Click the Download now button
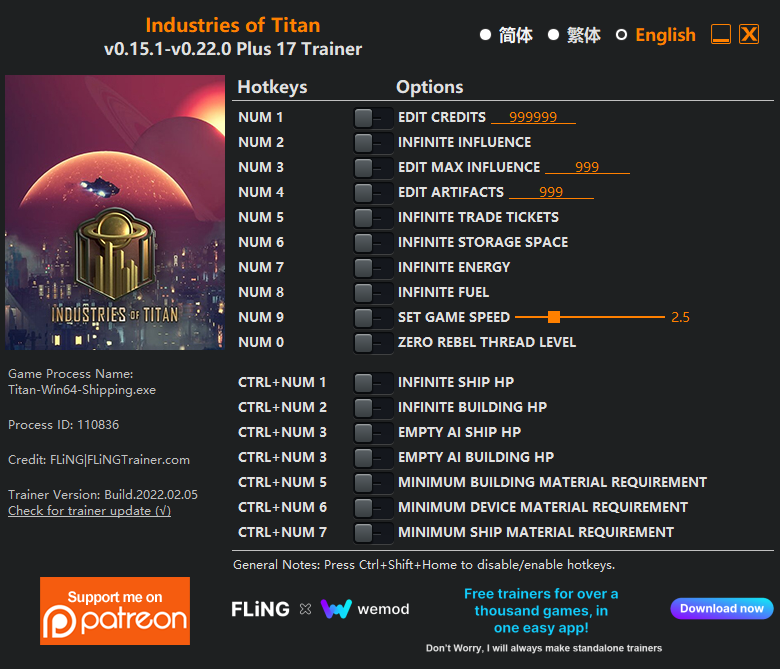Screen dimensions: 780x669 (x=721, y=608)
